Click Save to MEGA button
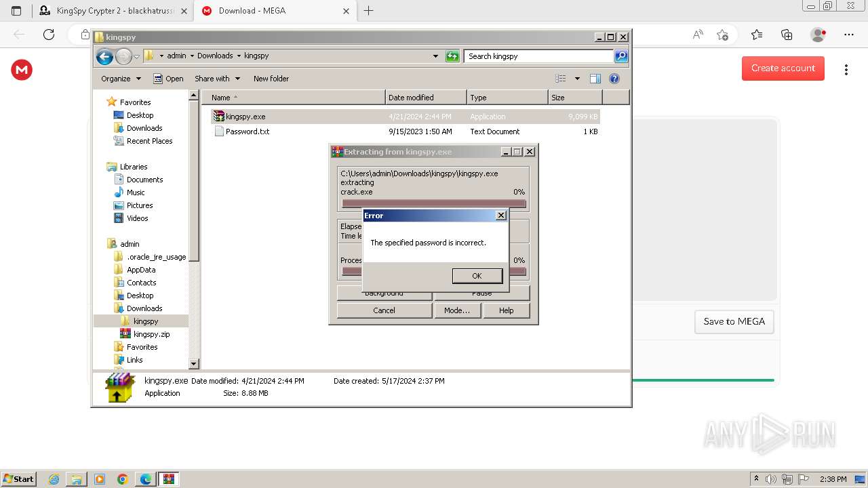Image resolution: width=868 pixels, height=488 pixels. (x=734, y=322)
